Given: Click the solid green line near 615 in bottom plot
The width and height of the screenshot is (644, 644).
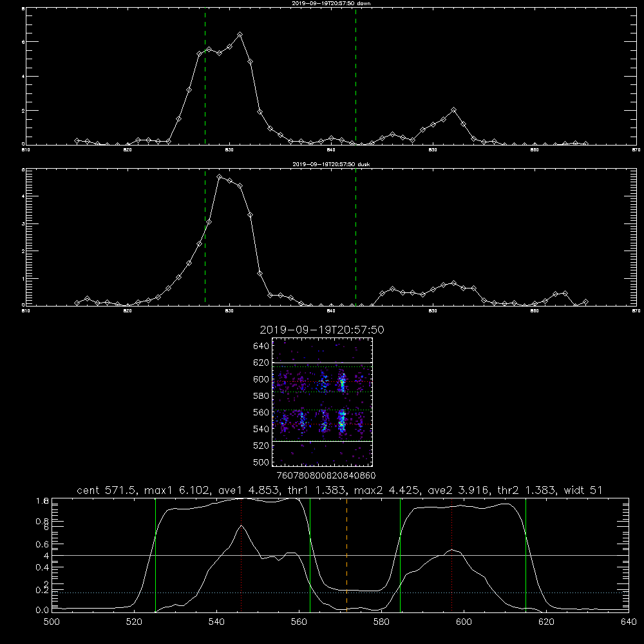Looking at the screenshot, I should tap(526, 555).
